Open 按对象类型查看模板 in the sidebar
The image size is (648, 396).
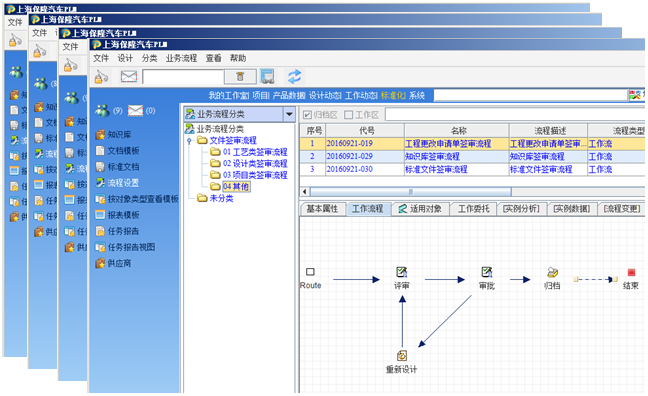coord(137,199)
